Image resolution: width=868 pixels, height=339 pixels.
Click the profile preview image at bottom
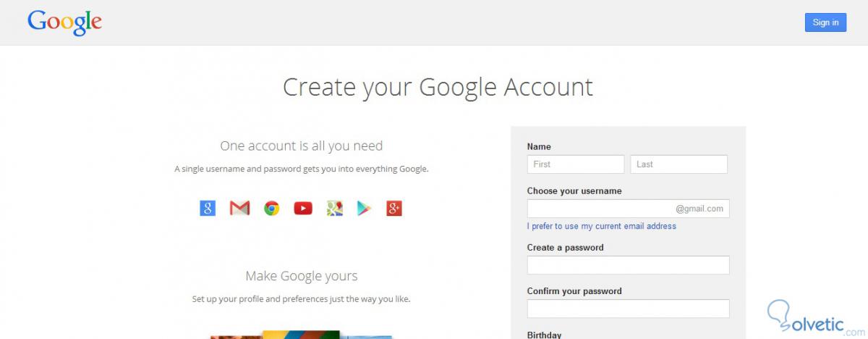(301, 335)
